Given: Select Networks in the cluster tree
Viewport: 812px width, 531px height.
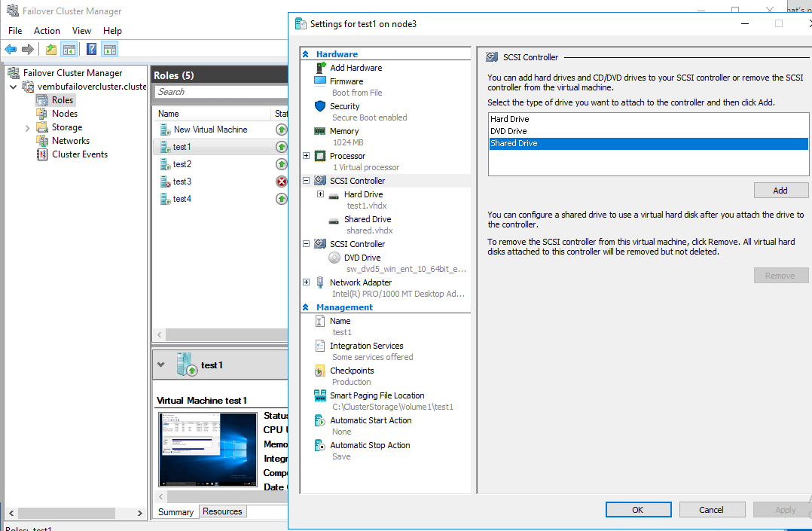Looking at the screenshot, I should [71, 141].
